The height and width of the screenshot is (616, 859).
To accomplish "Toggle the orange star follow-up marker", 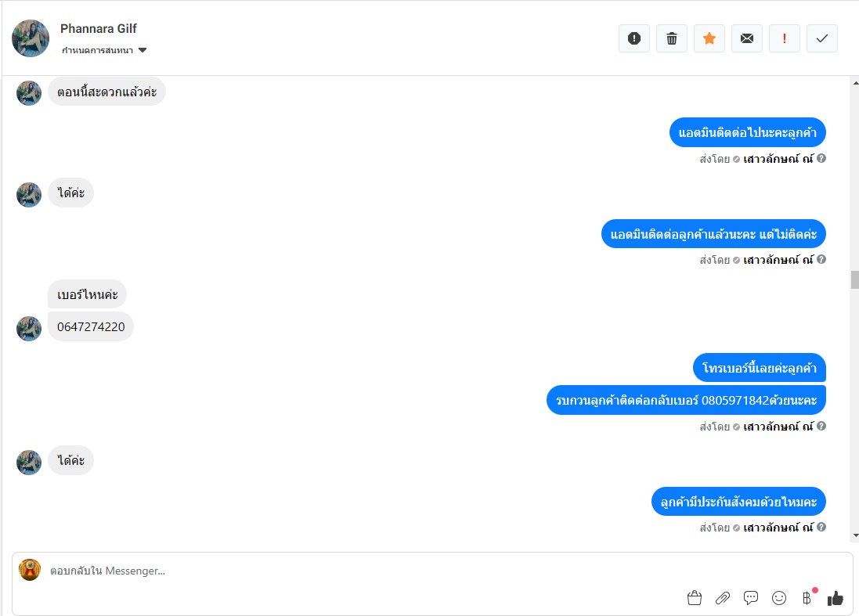I will click(x=709, y=38).
